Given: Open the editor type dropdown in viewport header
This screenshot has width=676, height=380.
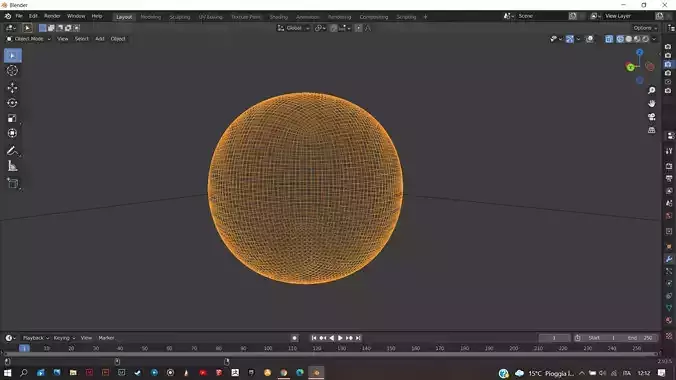Looking at the screenshot, I should click(x=10, y=28).
